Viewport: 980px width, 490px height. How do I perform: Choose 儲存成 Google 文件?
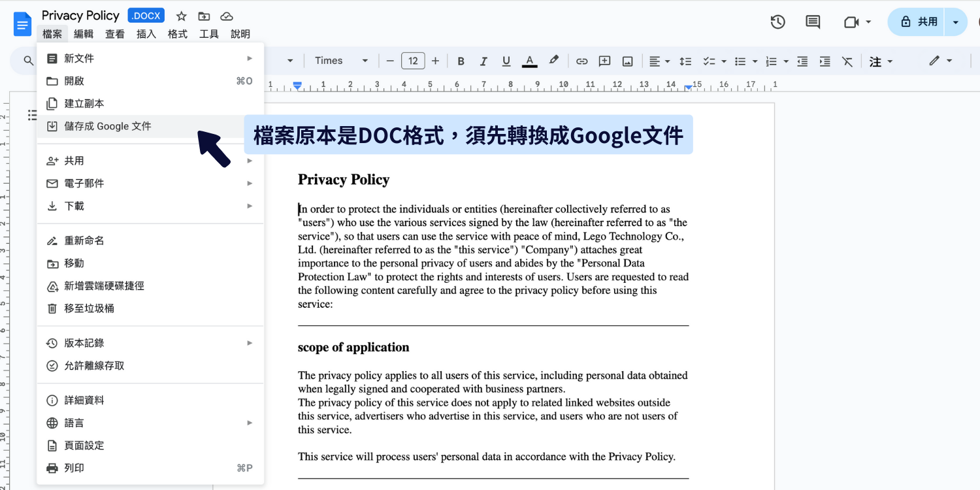[x=150, y=126]
